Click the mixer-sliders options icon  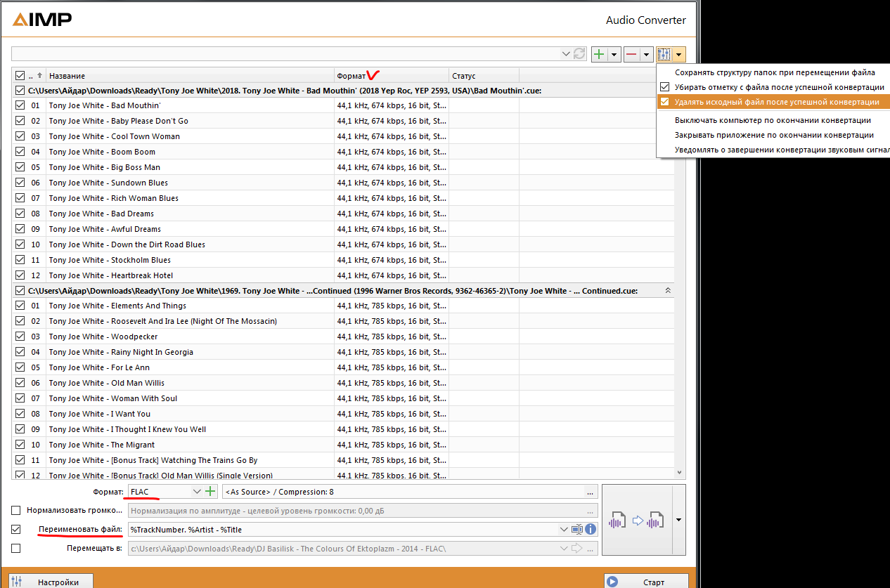pyautogui.click(x=664, y=54)
